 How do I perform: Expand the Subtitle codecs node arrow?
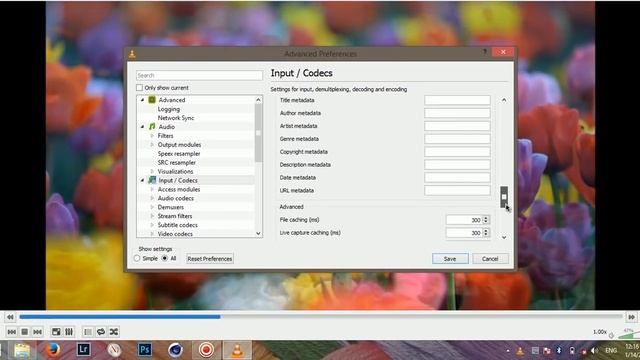pyautogui.click(x=152, y=225)
